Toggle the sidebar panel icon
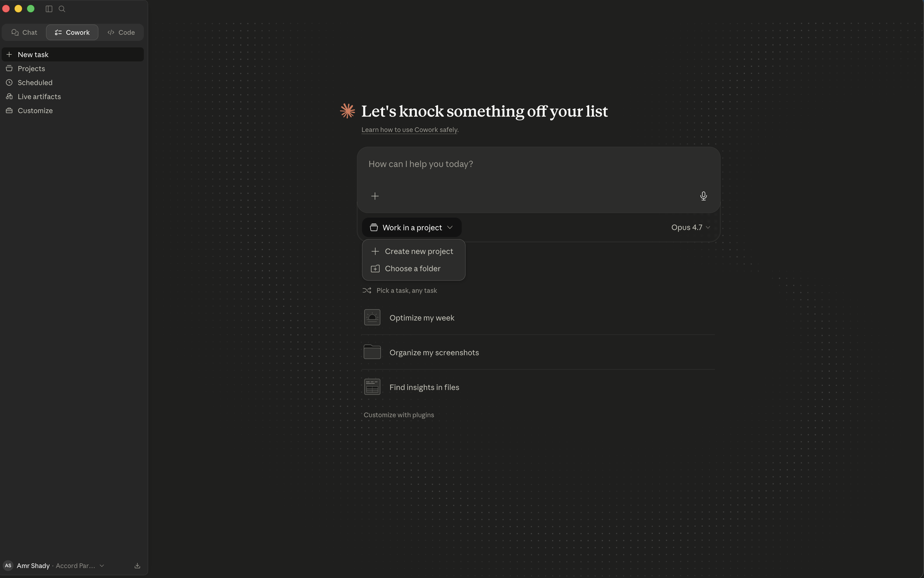924x578 pixels. point(49,9)
